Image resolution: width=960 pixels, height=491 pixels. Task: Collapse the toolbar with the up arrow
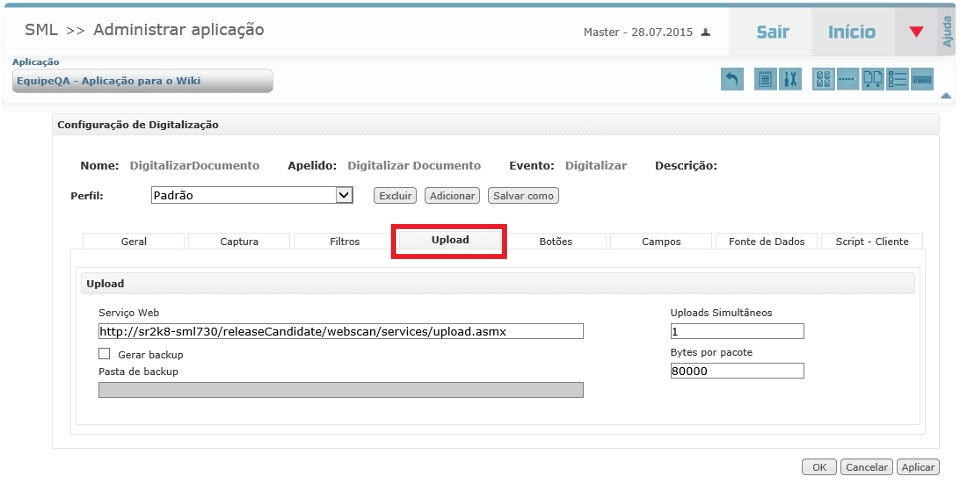click(x=946, y=96)
